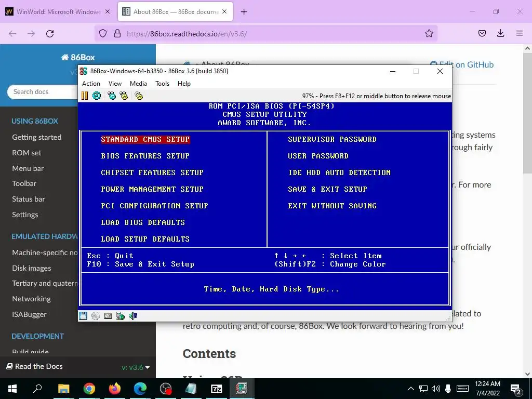This screenshot has width=532, height=399.
Task: Click the sound speaker status bar icon
Action: point(133,316)
